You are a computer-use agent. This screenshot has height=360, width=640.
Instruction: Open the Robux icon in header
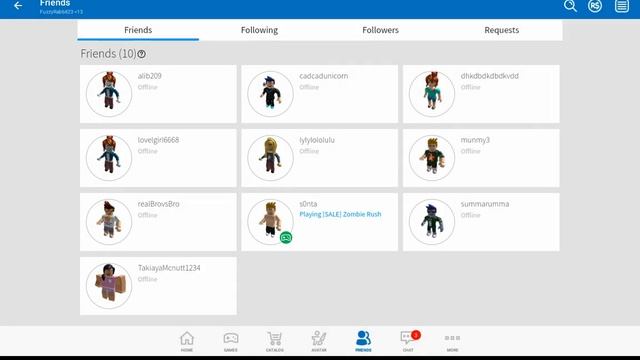tap(595, 6)
